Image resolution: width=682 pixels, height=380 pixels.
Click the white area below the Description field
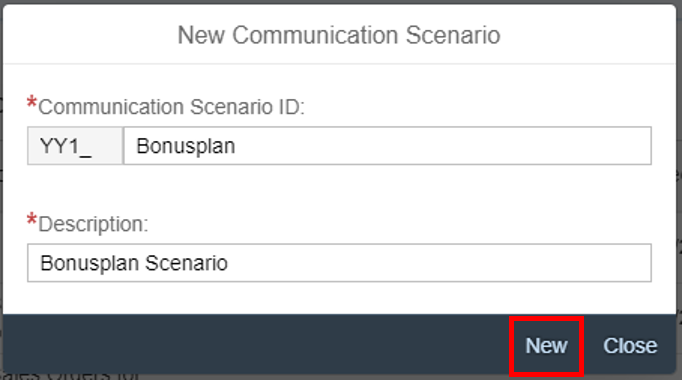pos(339,298)
